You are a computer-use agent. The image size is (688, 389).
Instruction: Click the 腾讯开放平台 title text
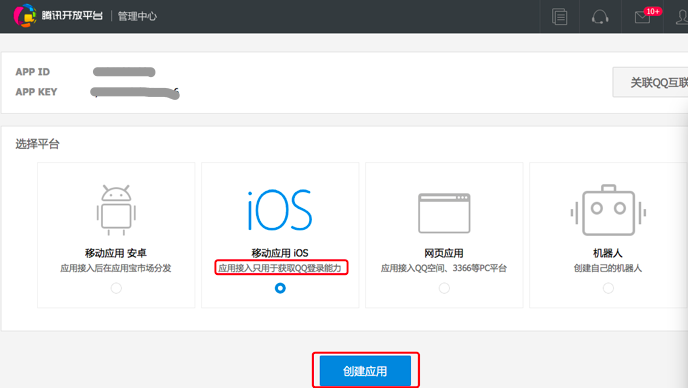[72, 16]
